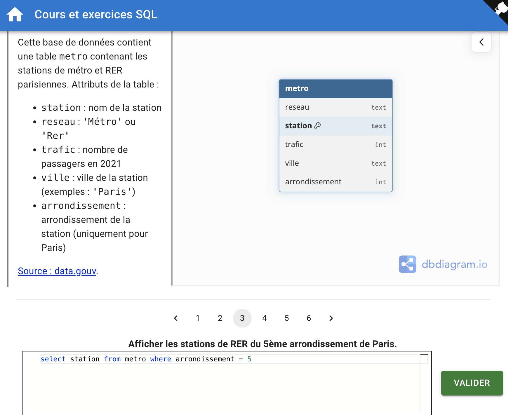The width and height of the screenshot is (508, 420).
Task: Click the home icon in header
Action: tap(15, 15)
